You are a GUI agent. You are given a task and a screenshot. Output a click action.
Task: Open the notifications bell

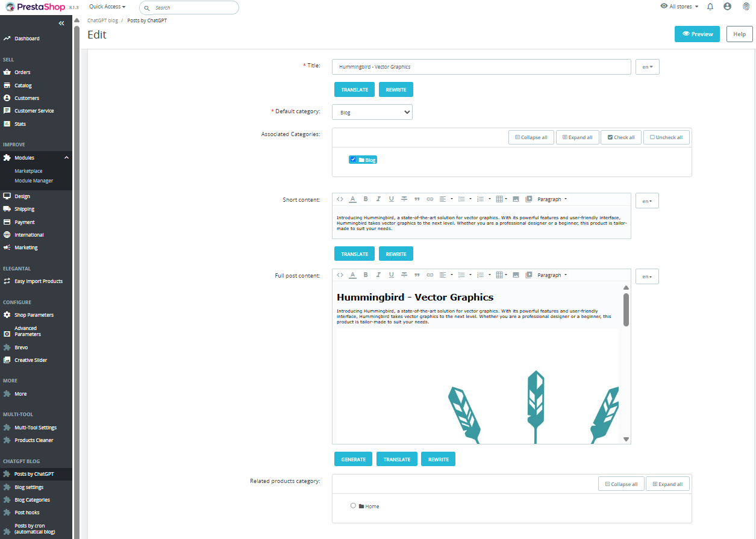(x=710, y=7)
